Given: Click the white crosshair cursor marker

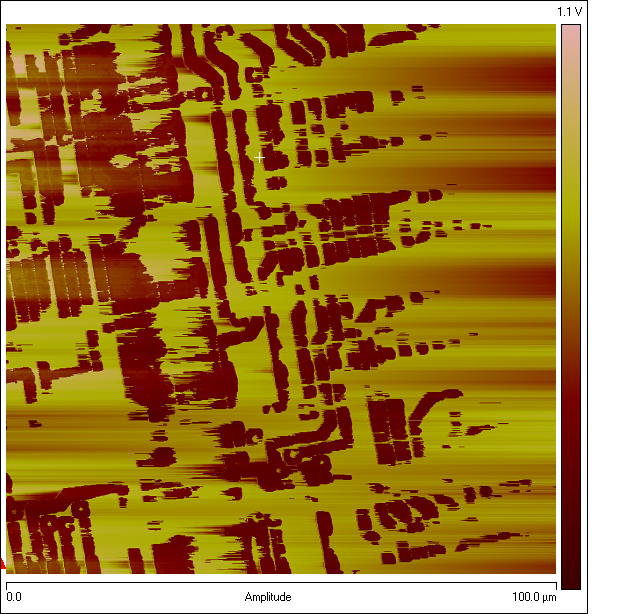Looking at the screenshot, I should (259, 158).
